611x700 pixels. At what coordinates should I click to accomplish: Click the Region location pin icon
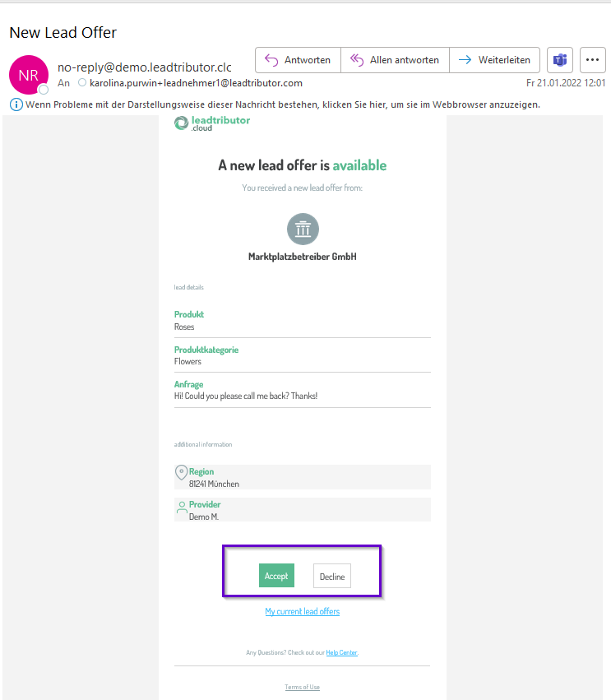[181, 473]
